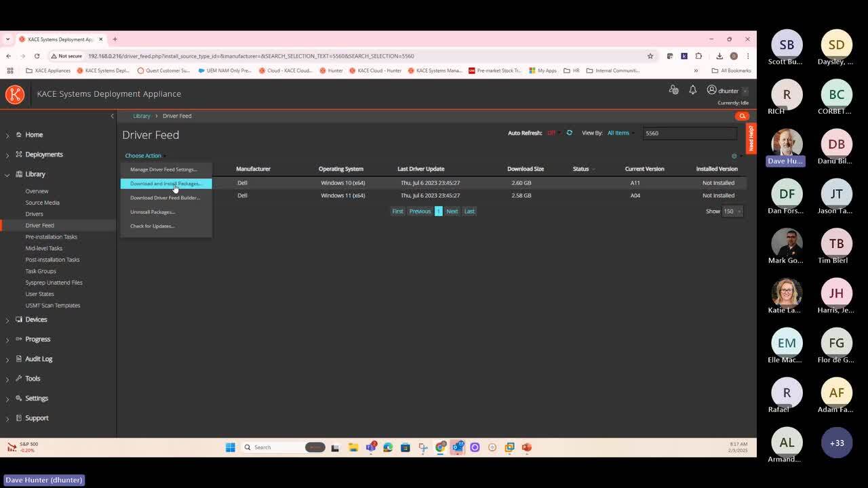This screenshot has height=488, width=868.
Task: Open Sysprep Unattend Files
Action: pyautogui.click(x=54, y=283)
